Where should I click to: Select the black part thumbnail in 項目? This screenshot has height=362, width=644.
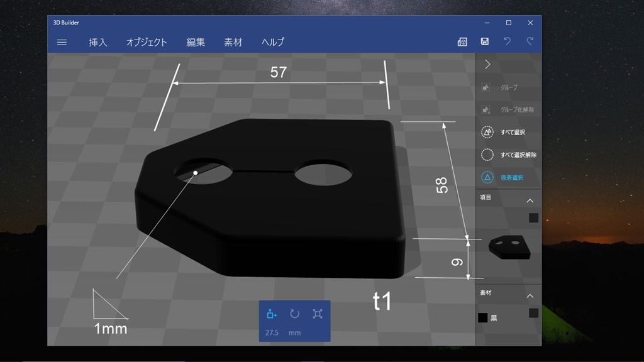[509, 246]
